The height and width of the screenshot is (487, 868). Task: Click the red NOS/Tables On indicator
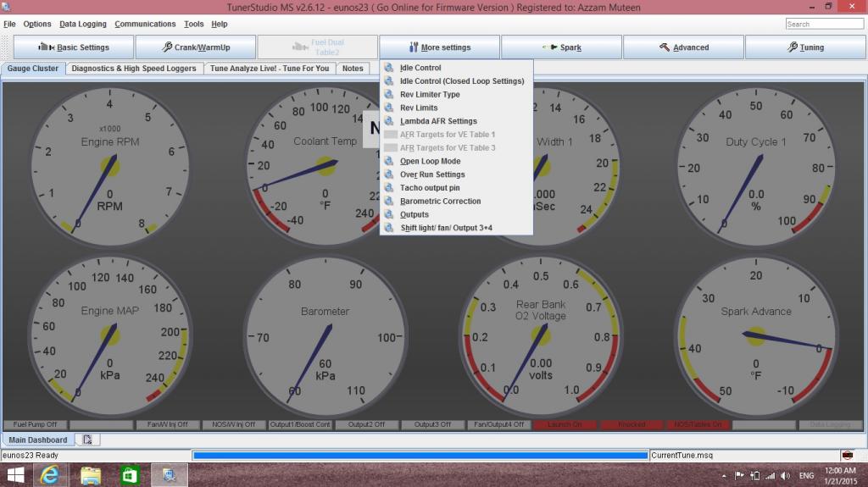click(698, 424)
